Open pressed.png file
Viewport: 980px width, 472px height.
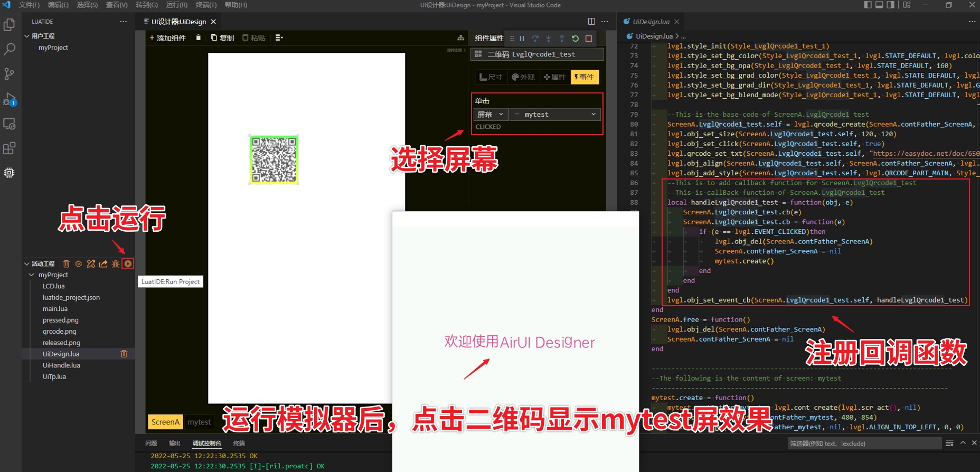pos(60,320)
